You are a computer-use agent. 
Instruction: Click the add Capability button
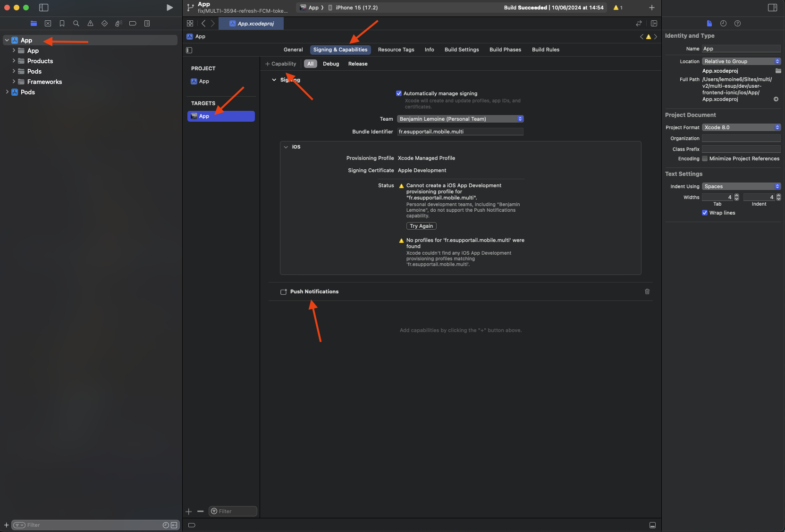click(281, 64)
